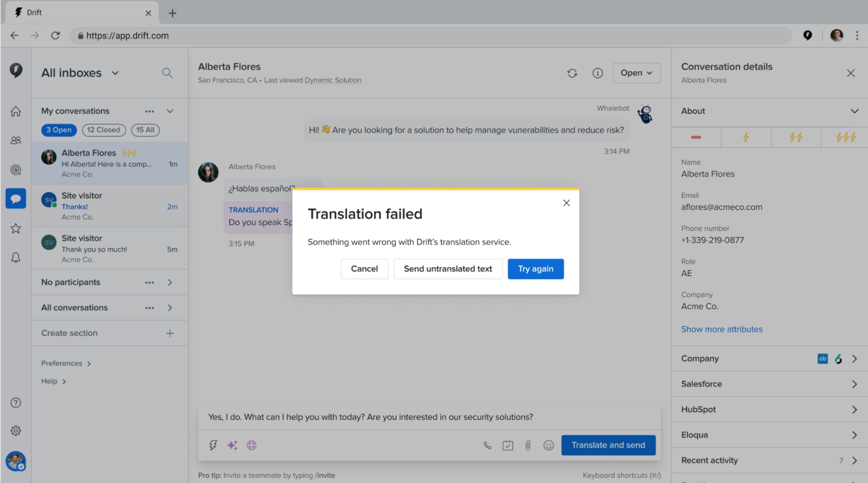Expand the All conversations section
Viewport: 868px width, 483px height.
pyautogui.click(x=170, y=308)
